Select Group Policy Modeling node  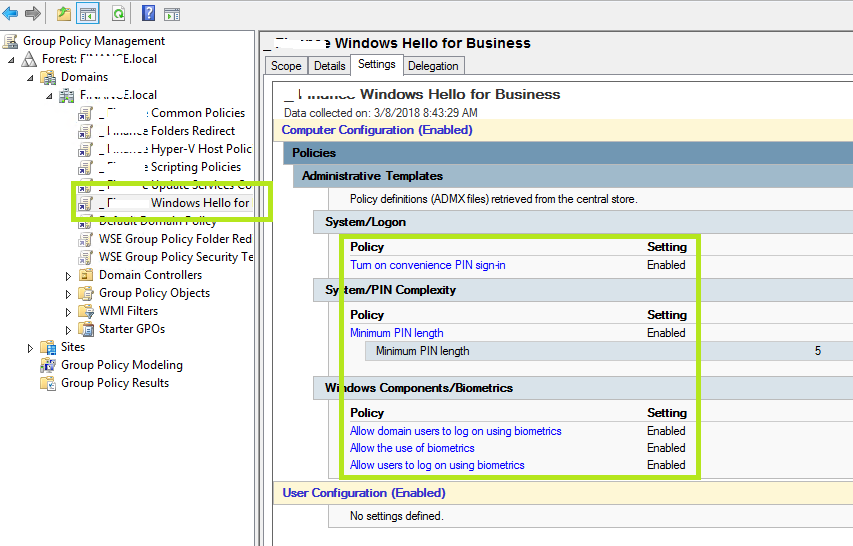(121, 365)
